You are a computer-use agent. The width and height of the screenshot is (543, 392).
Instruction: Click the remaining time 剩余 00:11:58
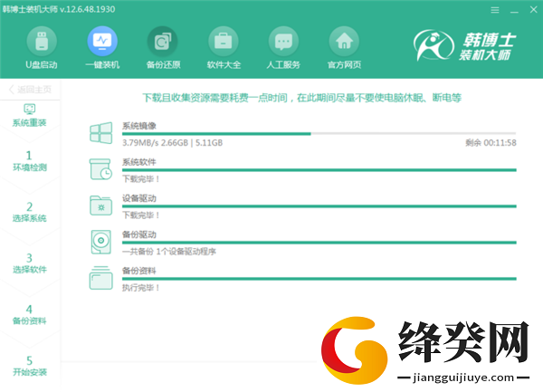pos(491,143)
